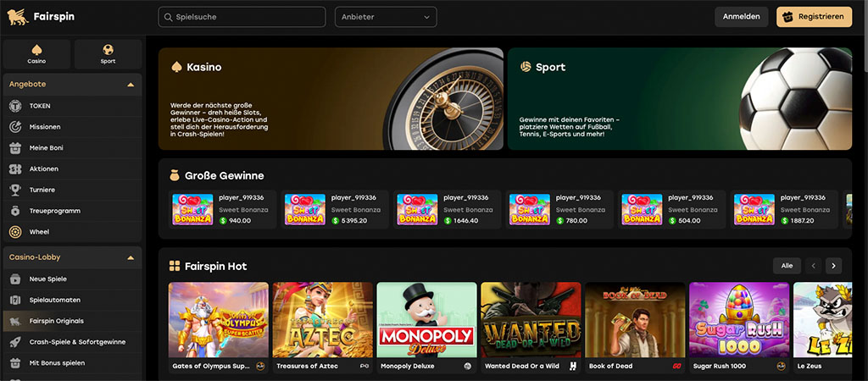This screenshot has height=381, width=868.
Task: Open Aktionen menu item
Action: pos(73,168)
